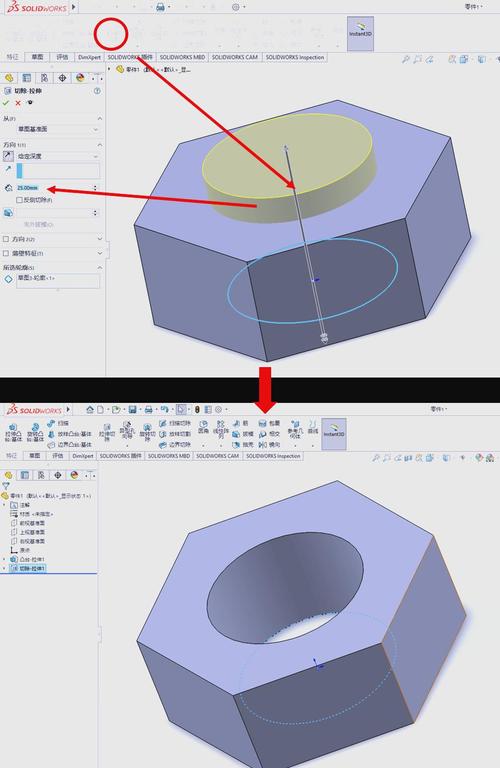Select SOLIDWORKS MBD tab in lower window
The width and height of the screenshot is (500, 768).
tap(168, 456)
